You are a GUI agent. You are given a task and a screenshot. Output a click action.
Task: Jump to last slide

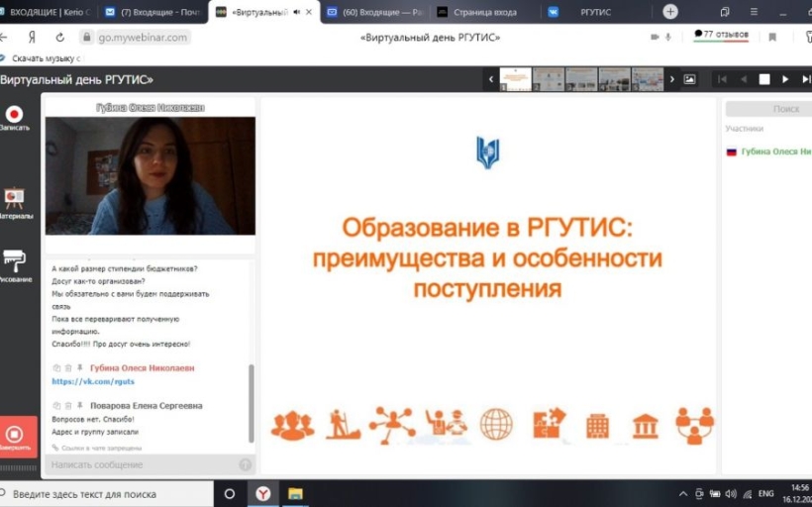point(806,79)
